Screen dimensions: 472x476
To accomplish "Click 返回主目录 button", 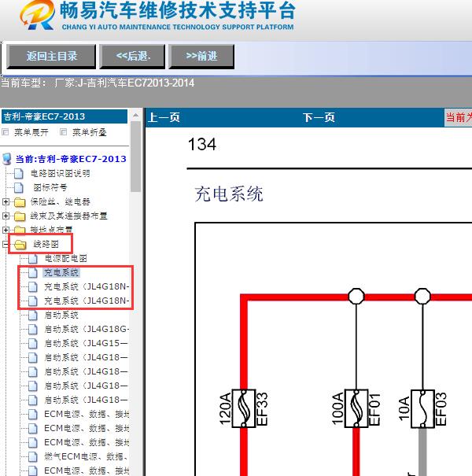I will [x=51, y=57].
